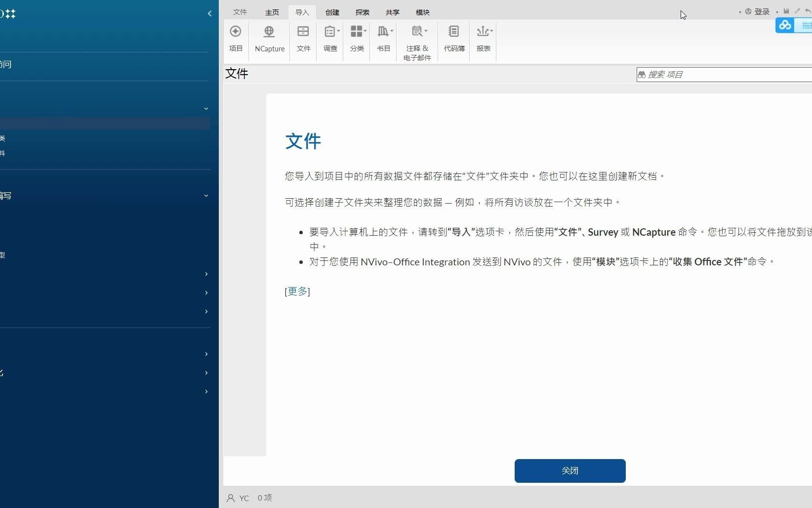
Task: Expand the chevron on the 化 sidebar row
Action: point(206,373)
